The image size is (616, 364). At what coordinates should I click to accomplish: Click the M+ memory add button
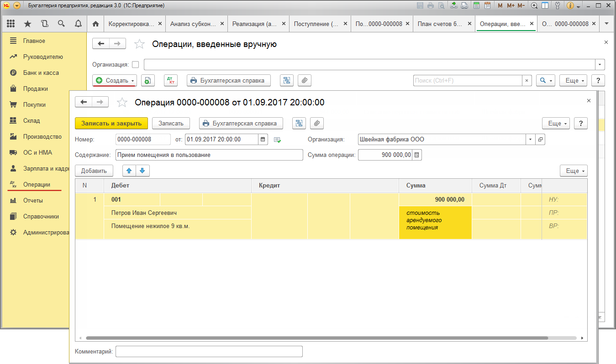tap(511, 5)
